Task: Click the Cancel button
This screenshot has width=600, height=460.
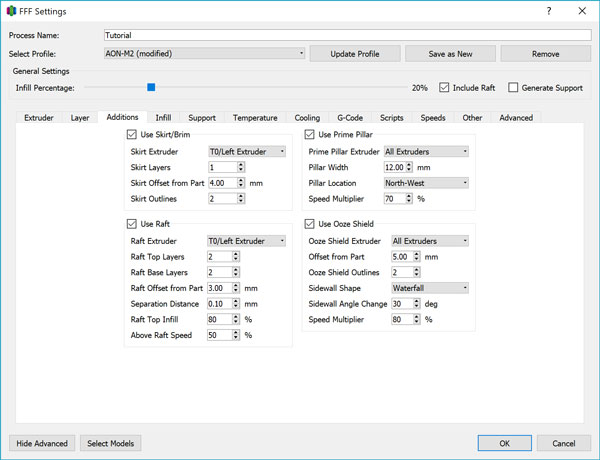Action: (564, 443)
